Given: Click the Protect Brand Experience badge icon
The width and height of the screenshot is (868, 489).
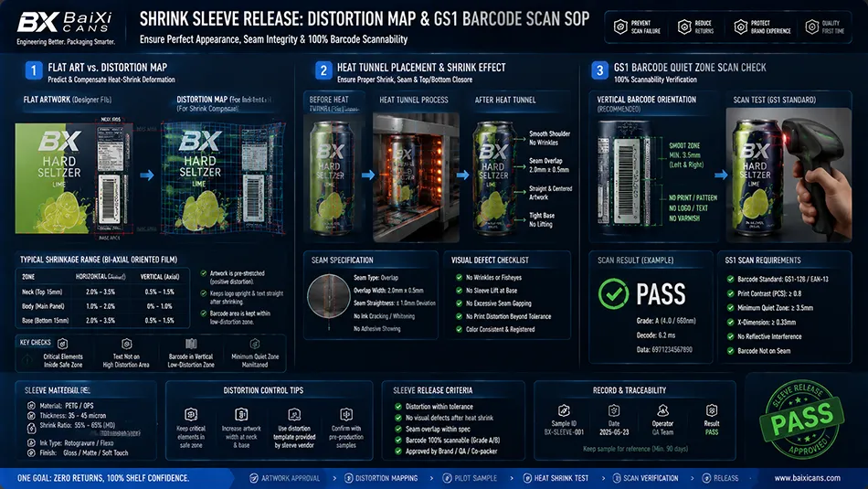Looking at the screenshot, I should tap(741, 27).
